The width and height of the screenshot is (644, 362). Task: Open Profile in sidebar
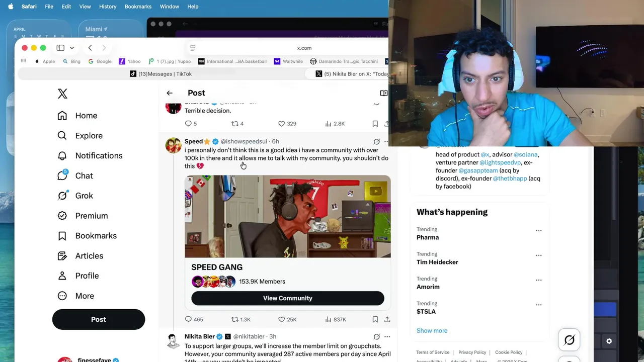78,276
